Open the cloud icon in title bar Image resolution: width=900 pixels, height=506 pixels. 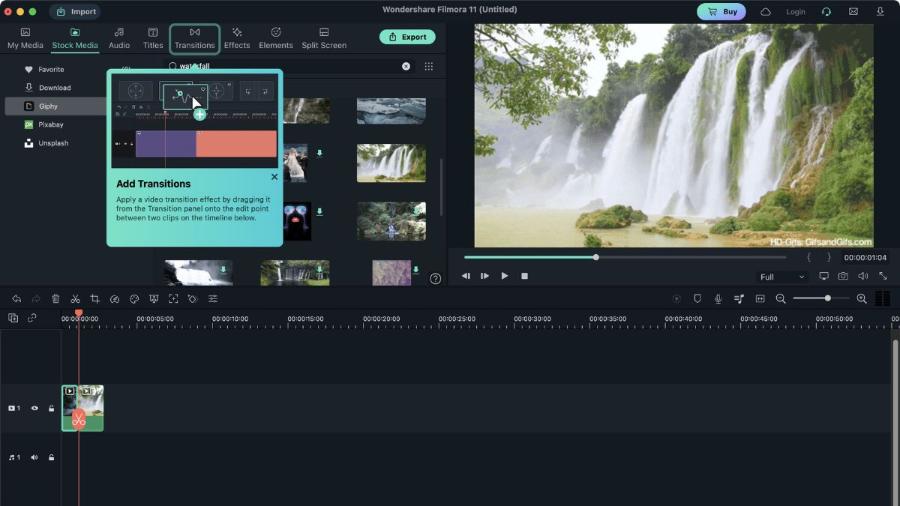click(766, 11)
